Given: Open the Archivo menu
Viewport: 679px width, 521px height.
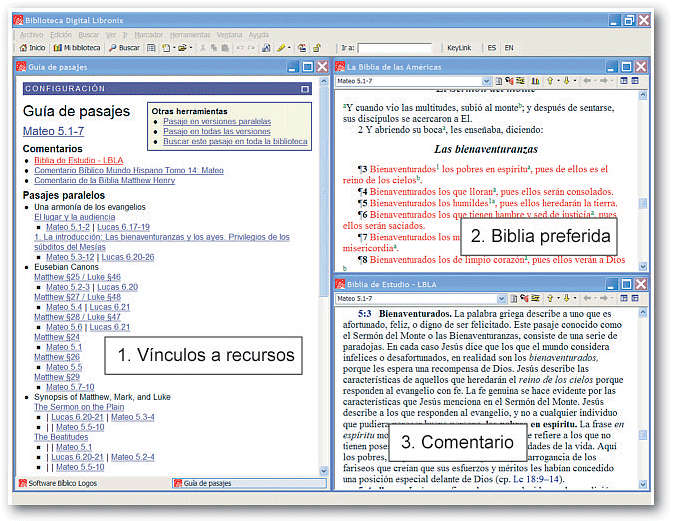Looking at the screenshot, I should 32,35.
